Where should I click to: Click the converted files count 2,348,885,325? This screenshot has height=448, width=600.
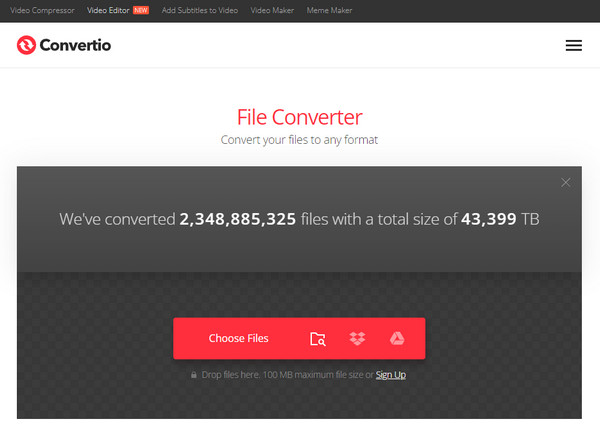click(x=237, y=219)
